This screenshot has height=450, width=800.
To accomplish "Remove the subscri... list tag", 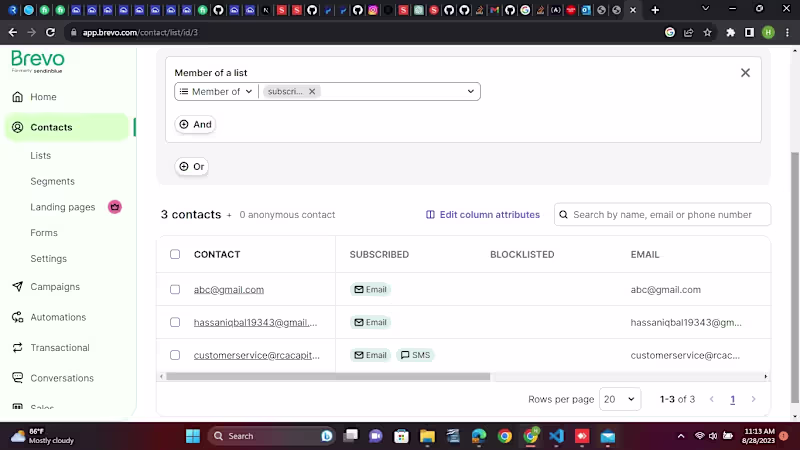I will 312,91.
